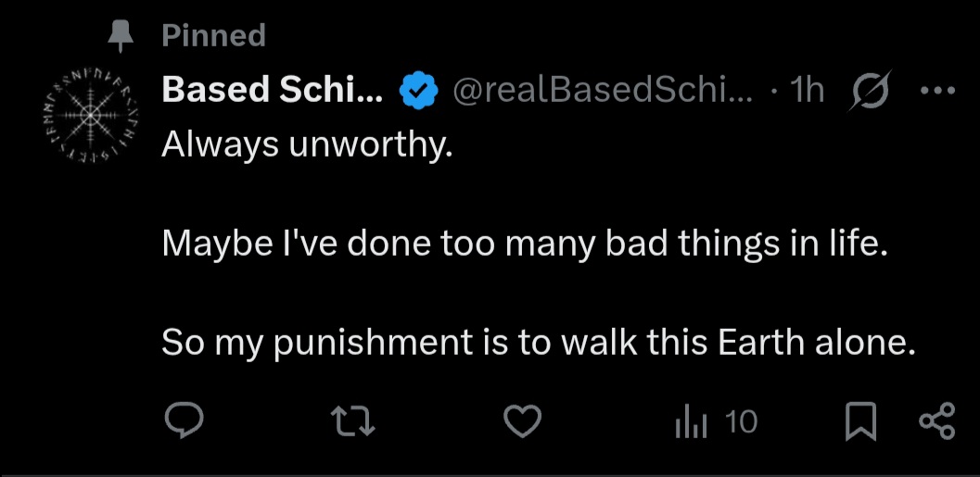Click the "Always unworthy." text line

click(x=307, y=144)
